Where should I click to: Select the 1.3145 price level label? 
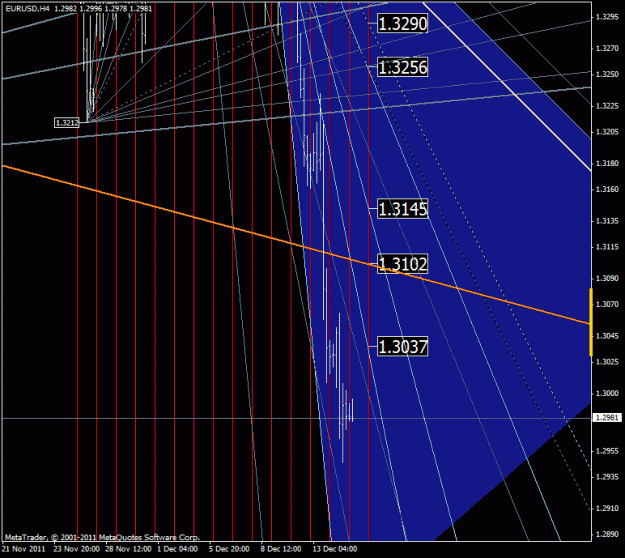[x=403, y=209]
